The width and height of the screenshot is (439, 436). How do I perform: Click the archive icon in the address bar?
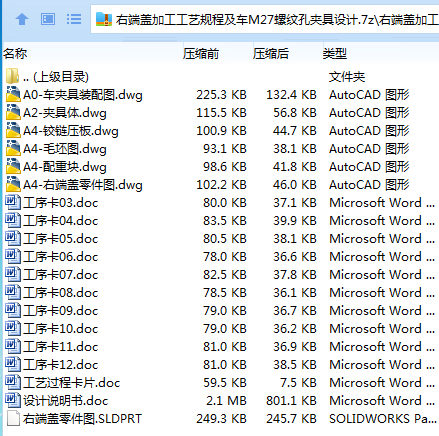click(x=104, y=19)
